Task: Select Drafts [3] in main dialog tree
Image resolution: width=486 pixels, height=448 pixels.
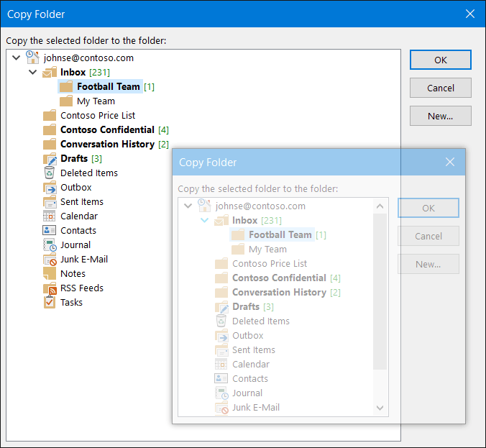Action: [x=81, y=158]
